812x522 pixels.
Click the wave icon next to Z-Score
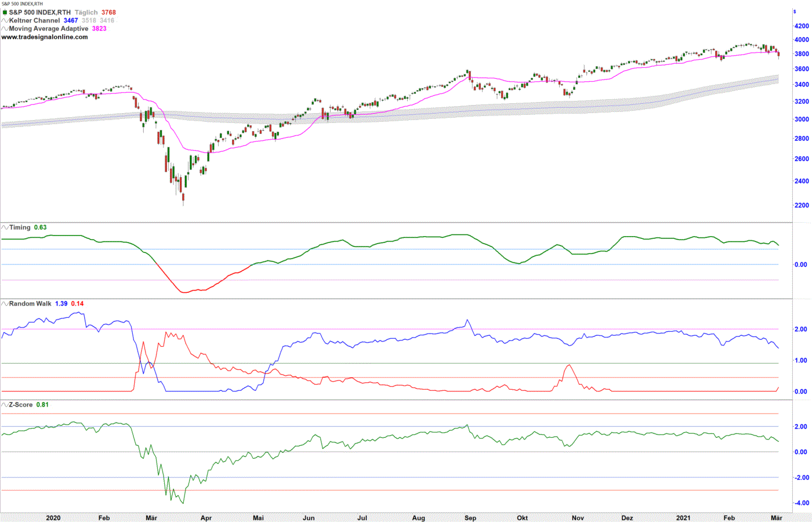[x=5, y=404]
